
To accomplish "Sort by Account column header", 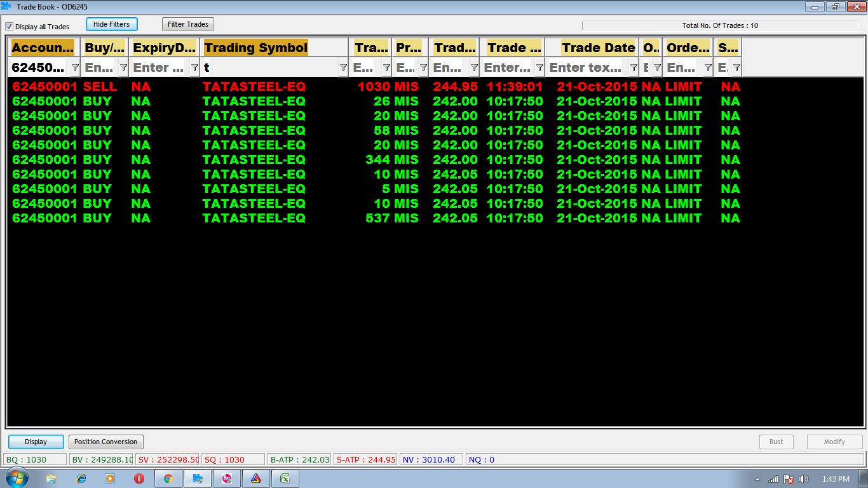I will pos(43,48).
